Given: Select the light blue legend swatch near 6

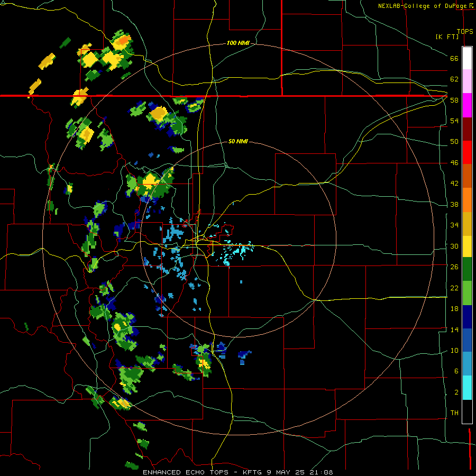Looking at the screenshot, I should coord(467,364).
